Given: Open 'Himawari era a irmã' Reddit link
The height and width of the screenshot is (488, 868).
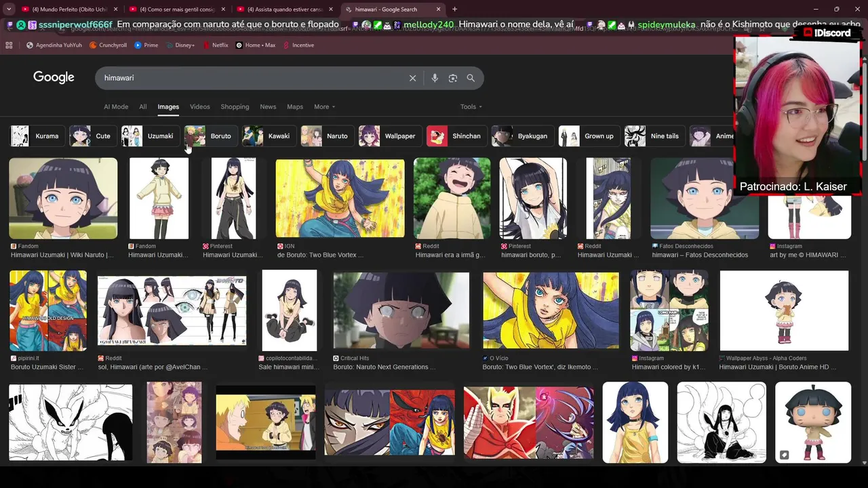Looking at the screenshot, I should pos(450,255).
